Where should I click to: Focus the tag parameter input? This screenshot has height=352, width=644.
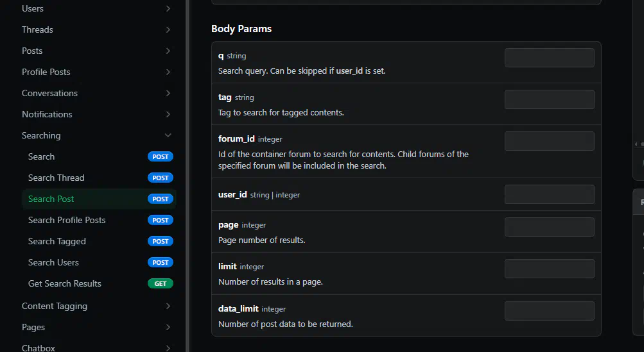pyautogui.click(x=549, y=99)
